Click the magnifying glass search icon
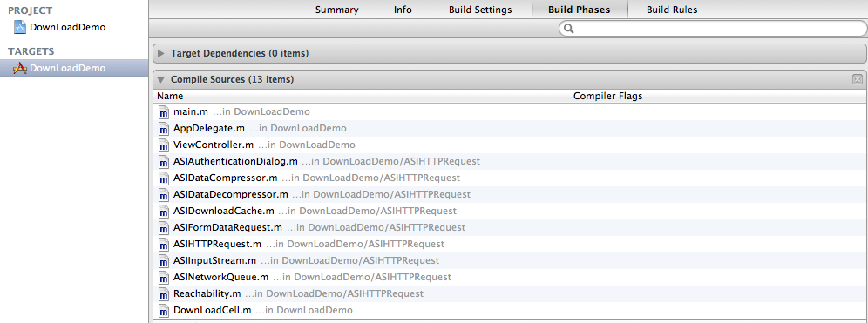This screenshot has width=868, height=323. click(x=568, y=28)
